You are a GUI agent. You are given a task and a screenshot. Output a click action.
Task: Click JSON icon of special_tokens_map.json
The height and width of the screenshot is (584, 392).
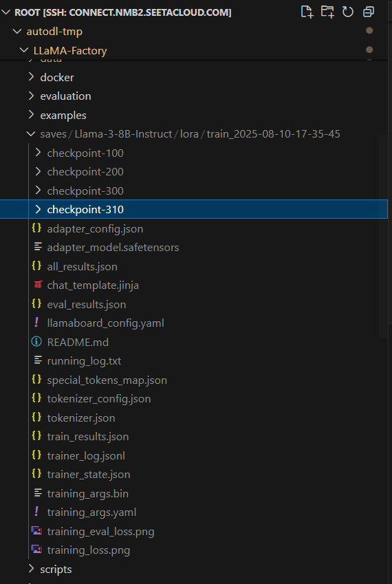(x=36, y=380)
